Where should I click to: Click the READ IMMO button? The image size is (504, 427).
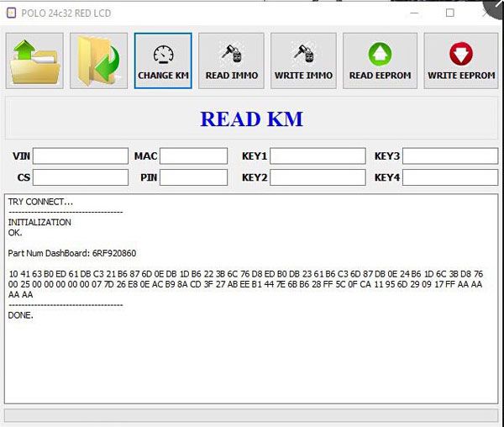click(x=231, y=61)
